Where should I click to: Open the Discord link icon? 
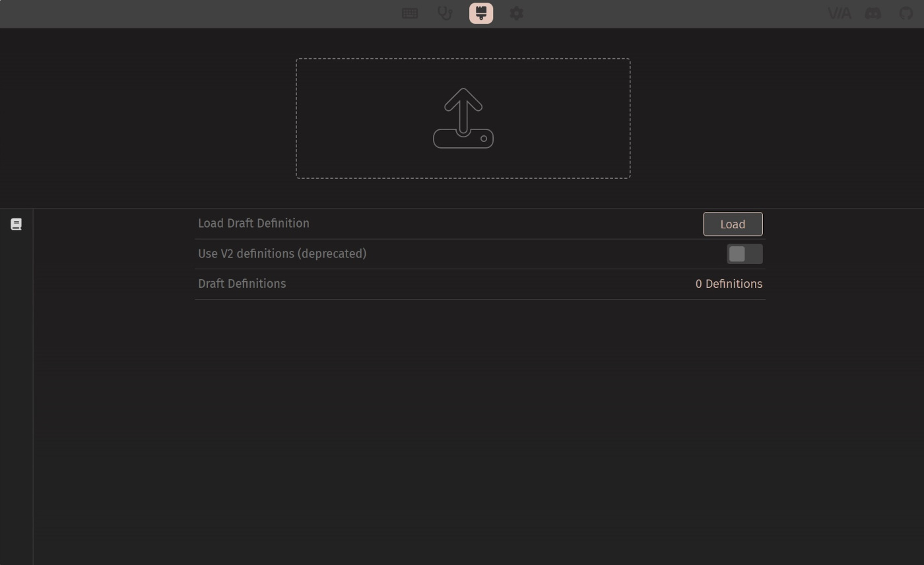click(873, 13)
